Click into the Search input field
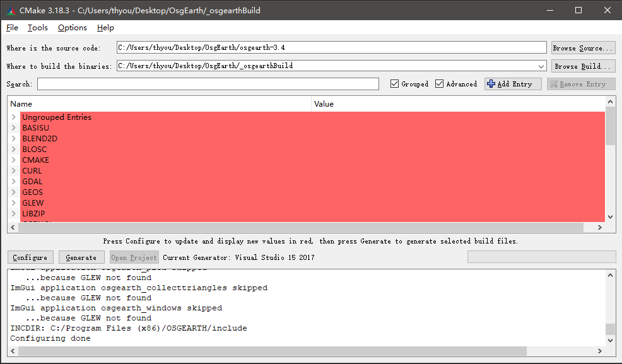 (208, 84)
